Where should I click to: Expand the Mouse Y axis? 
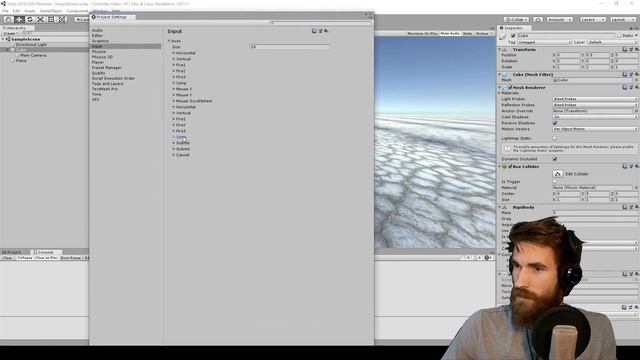pyautogui.click(x=173, y=95)
